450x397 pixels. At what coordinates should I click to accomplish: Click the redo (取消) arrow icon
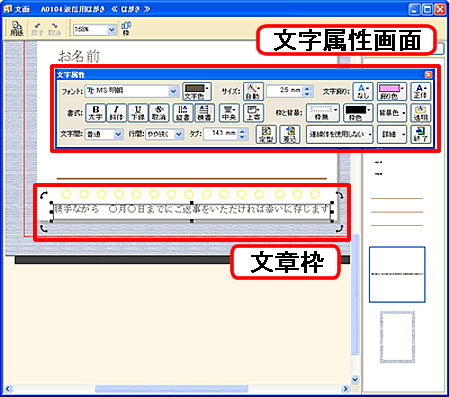(54, 29)
